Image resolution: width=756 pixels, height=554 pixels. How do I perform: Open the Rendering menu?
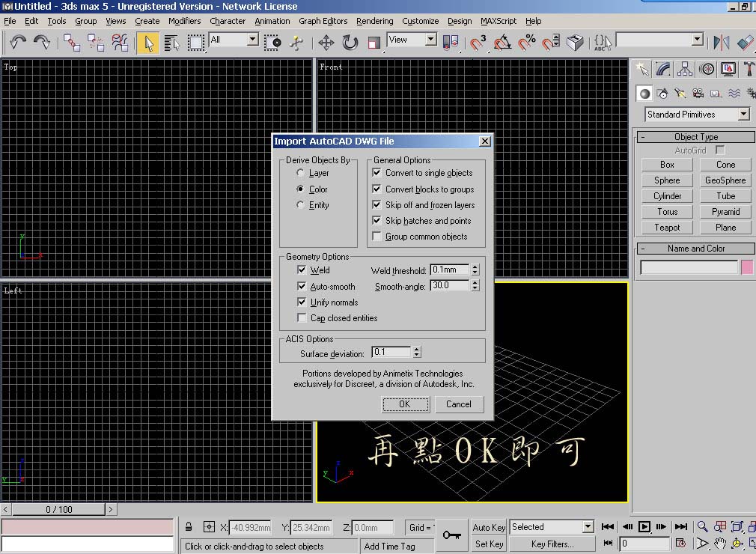click(x=374, y=21)
